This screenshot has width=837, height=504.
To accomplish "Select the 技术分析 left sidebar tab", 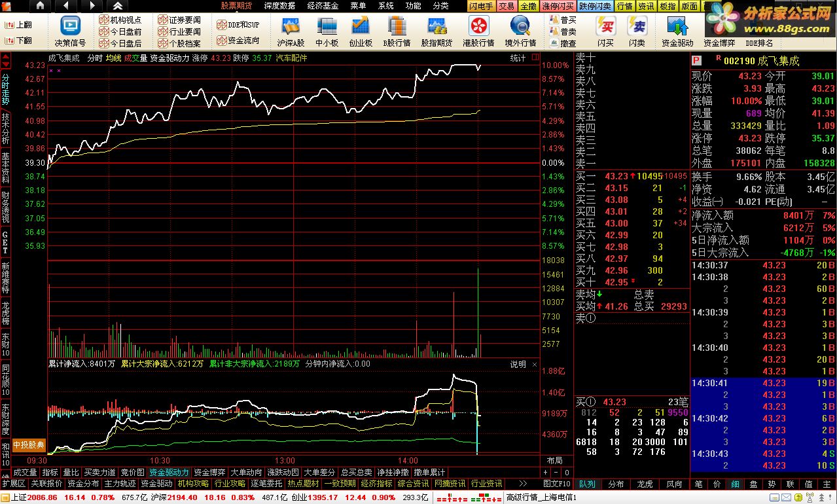I will [x=5, y=129].
